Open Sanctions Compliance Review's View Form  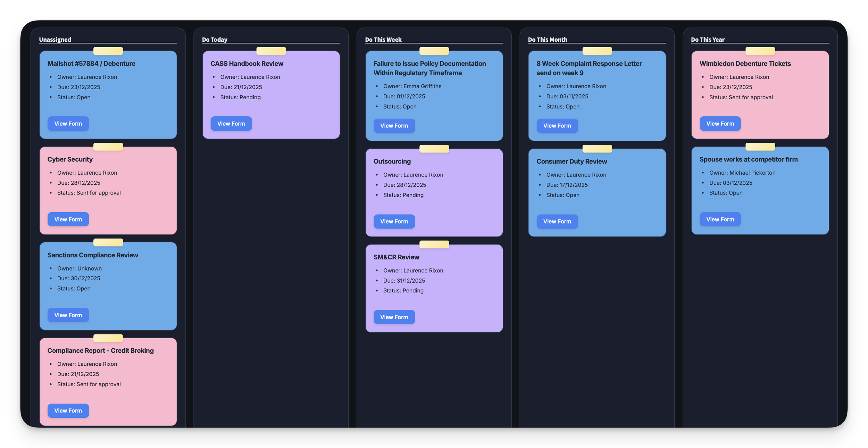(x=68, y=315)
